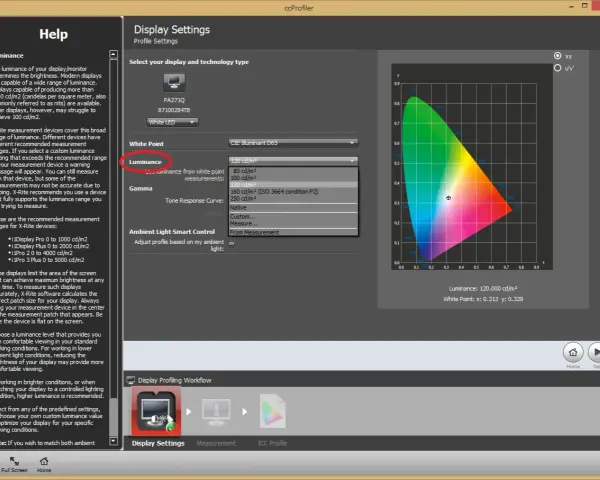
Task: Open the Display Settings workflow step icon
Action: (x=156, y=411)
